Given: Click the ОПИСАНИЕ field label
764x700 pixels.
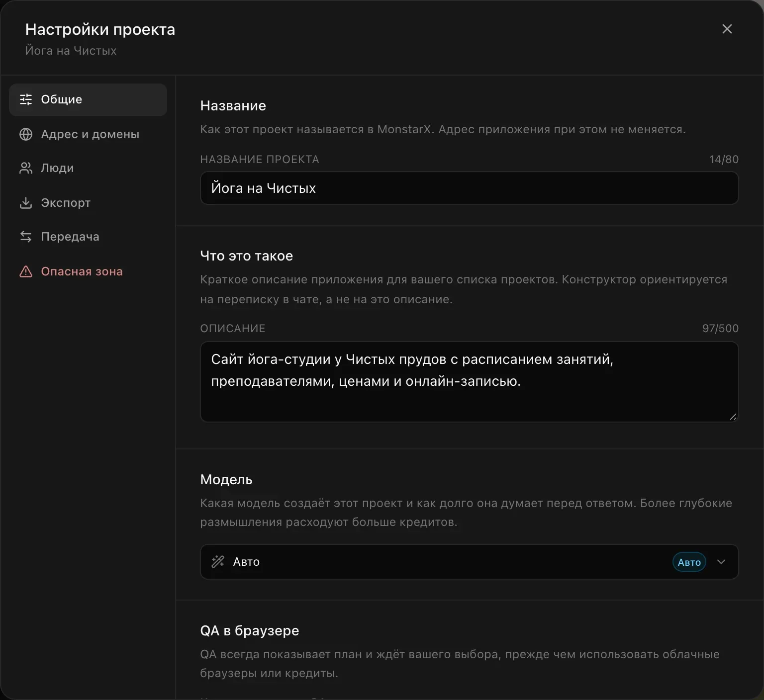Looking at the screenshot, I should coord(233,328).
